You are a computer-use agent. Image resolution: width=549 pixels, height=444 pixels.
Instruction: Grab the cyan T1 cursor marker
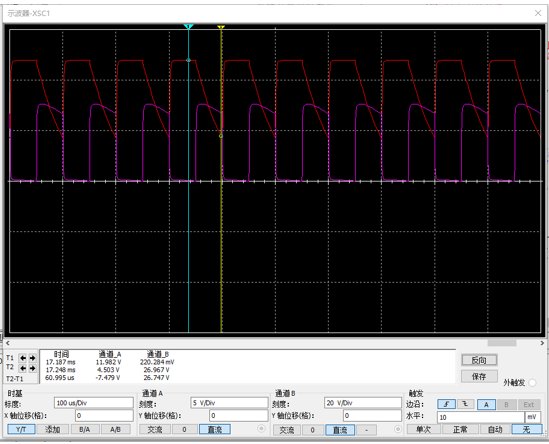click(188, 27)
